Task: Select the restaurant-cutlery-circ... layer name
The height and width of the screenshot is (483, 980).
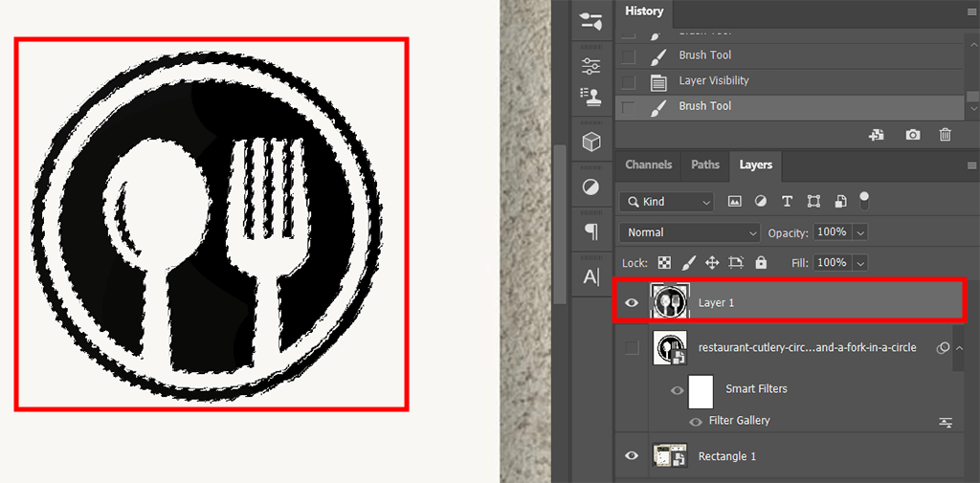Action: 808,347
